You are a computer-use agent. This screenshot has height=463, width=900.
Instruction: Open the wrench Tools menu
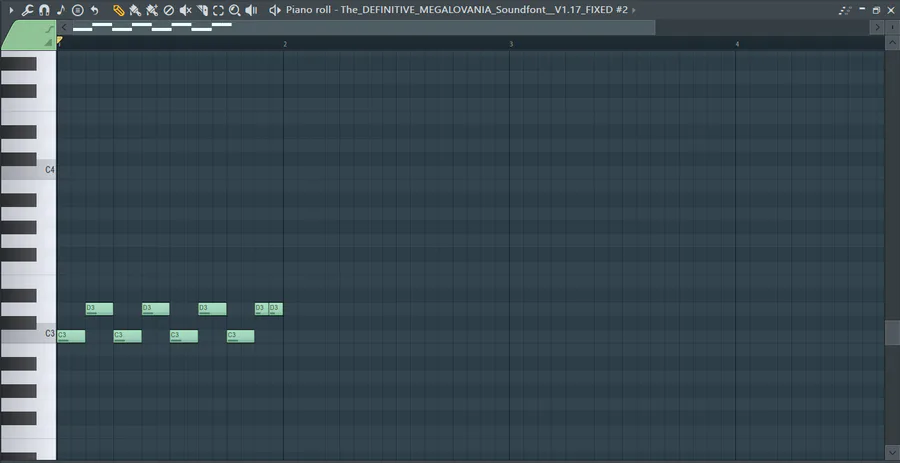(27, 10)
